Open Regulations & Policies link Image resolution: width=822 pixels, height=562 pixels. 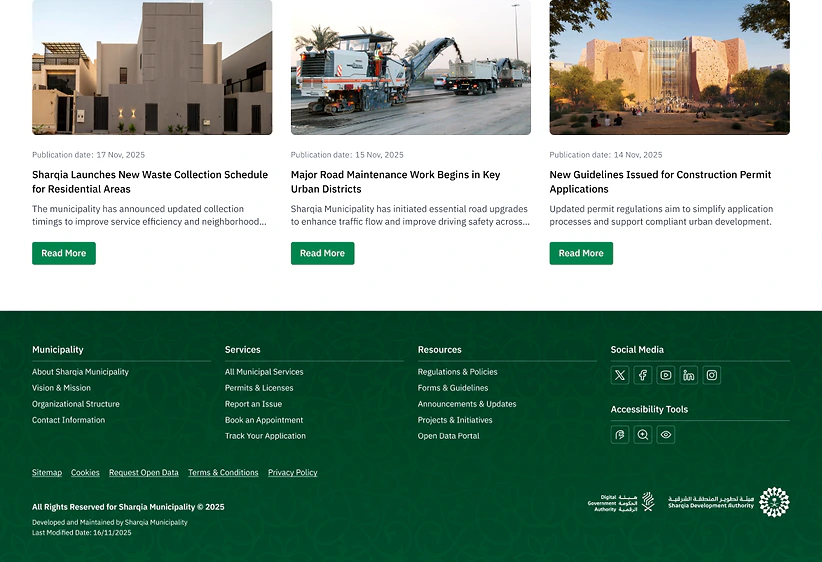click(x=458, y=372)
